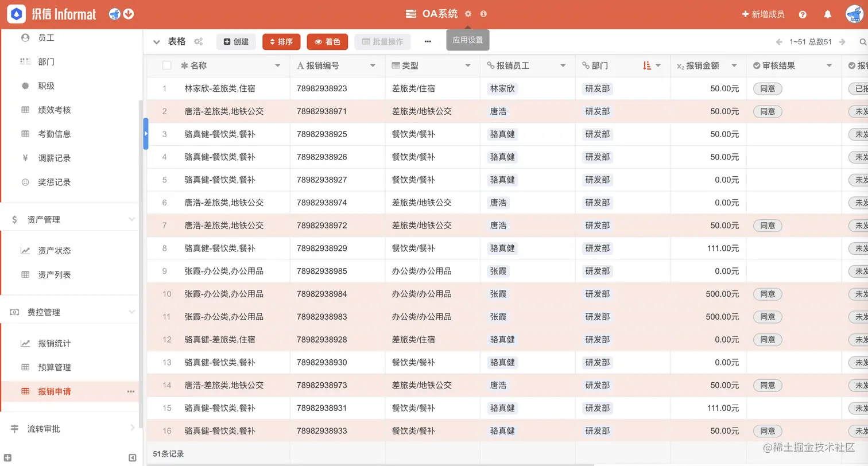Click the 同意 tag in row 1

768,89
